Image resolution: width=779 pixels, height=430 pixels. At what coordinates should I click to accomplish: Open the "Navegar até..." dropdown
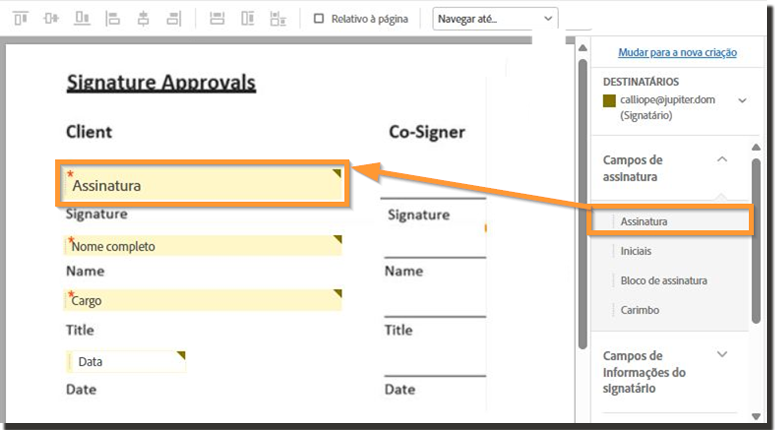click(494, 18)
